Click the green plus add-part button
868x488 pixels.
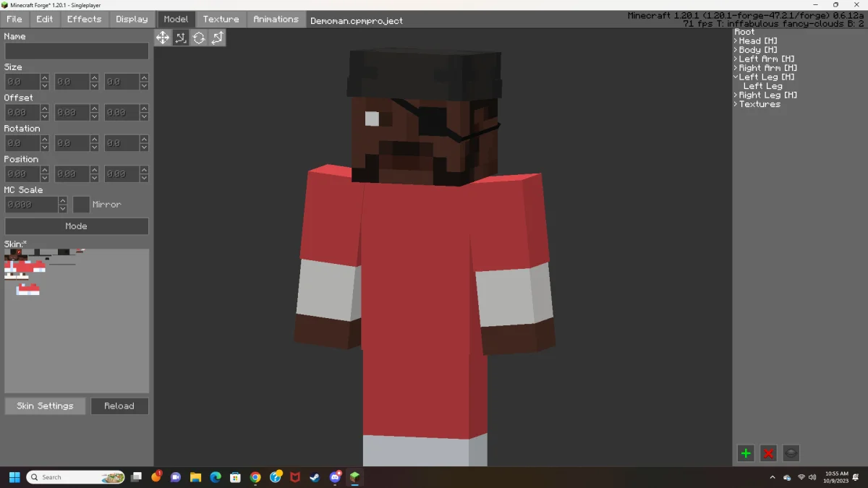[746, 453]
